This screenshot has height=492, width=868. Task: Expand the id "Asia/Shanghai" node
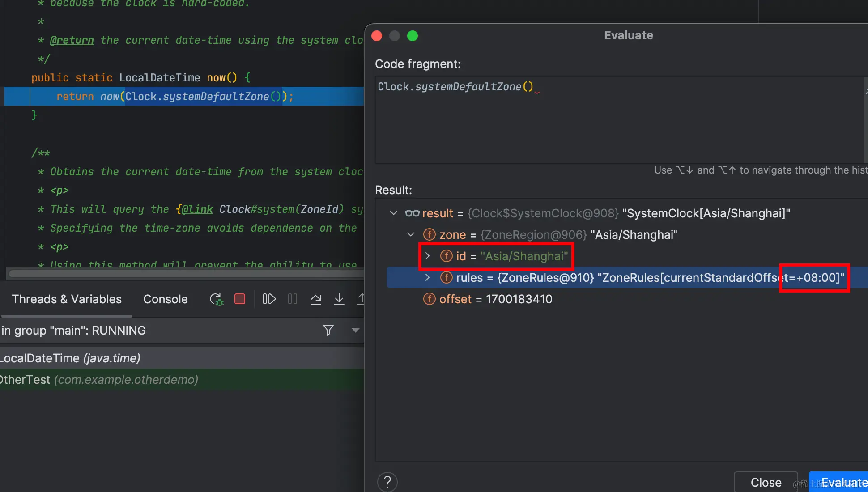click(x=427, y=256)
